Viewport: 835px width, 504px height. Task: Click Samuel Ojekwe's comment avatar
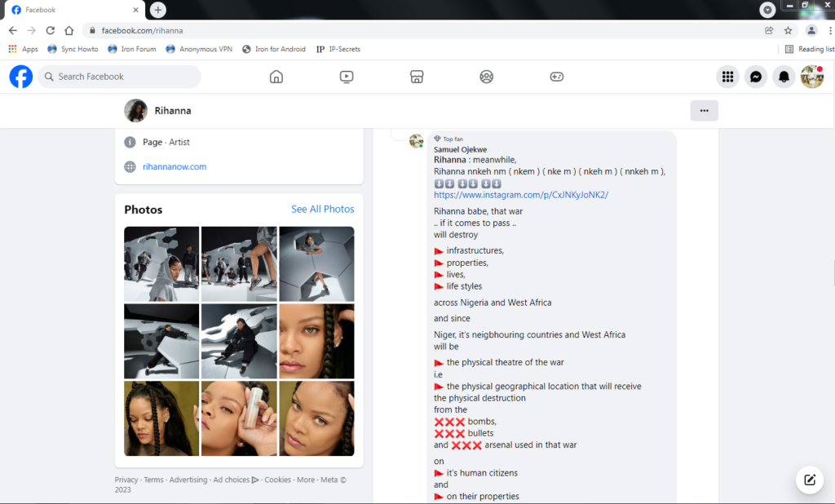[416, 141]
